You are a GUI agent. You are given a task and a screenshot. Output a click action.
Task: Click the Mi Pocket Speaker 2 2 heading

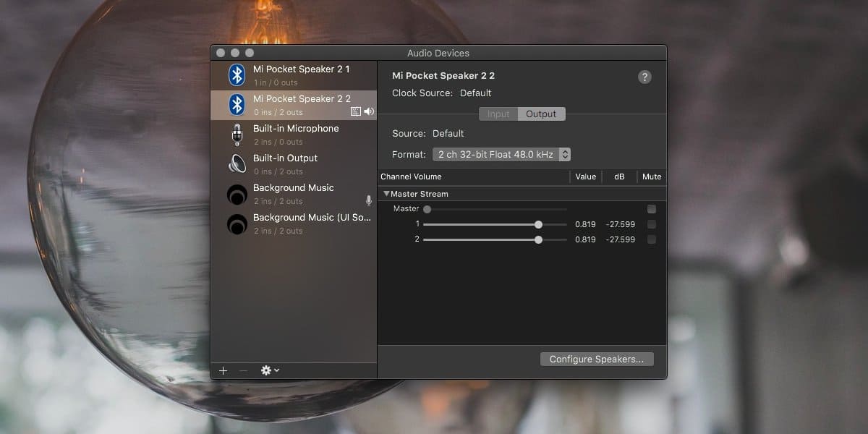click(x=443, y=75)
